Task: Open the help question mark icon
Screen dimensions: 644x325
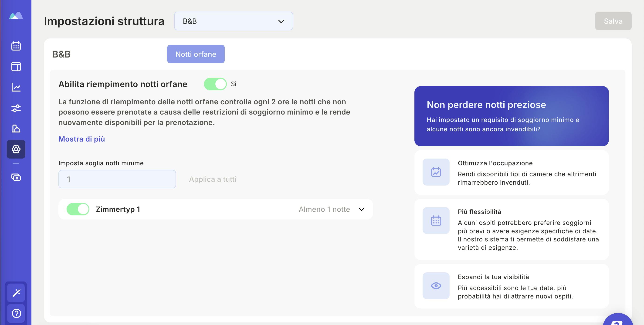Action: 16,313
